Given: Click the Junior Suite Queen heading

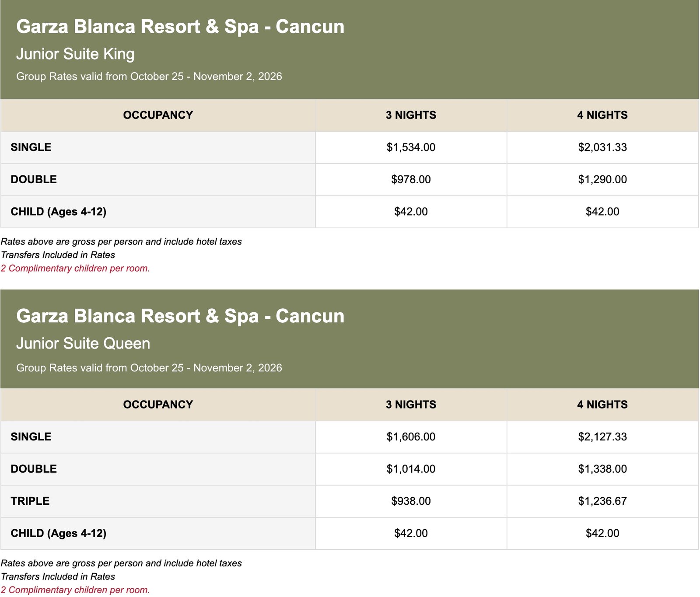Looking at the screenshot, I should coord(83,344).
